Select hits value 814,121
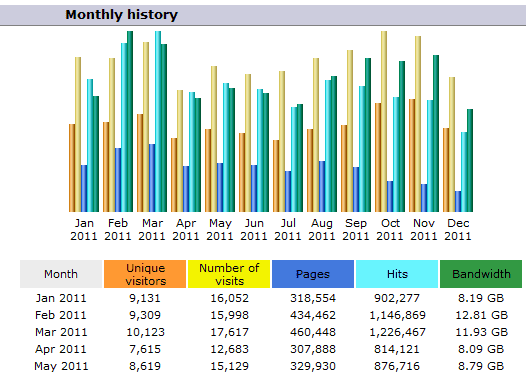 (397, 349)
